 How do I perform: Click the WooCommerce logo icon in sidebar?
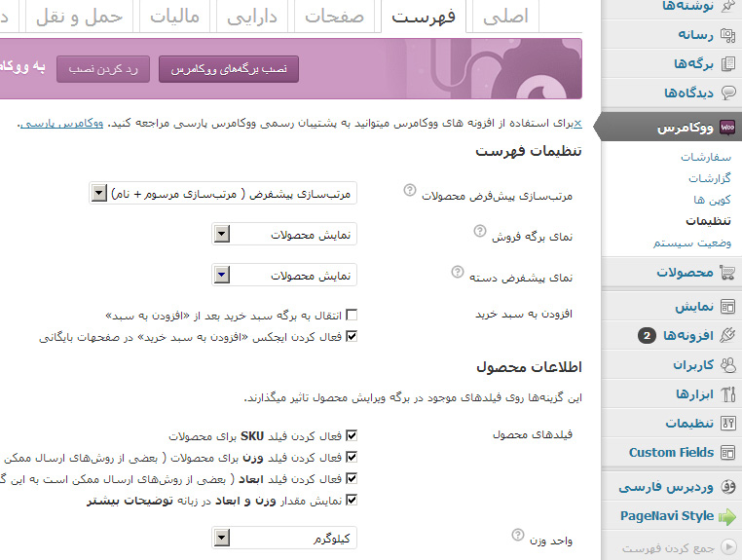727,128
